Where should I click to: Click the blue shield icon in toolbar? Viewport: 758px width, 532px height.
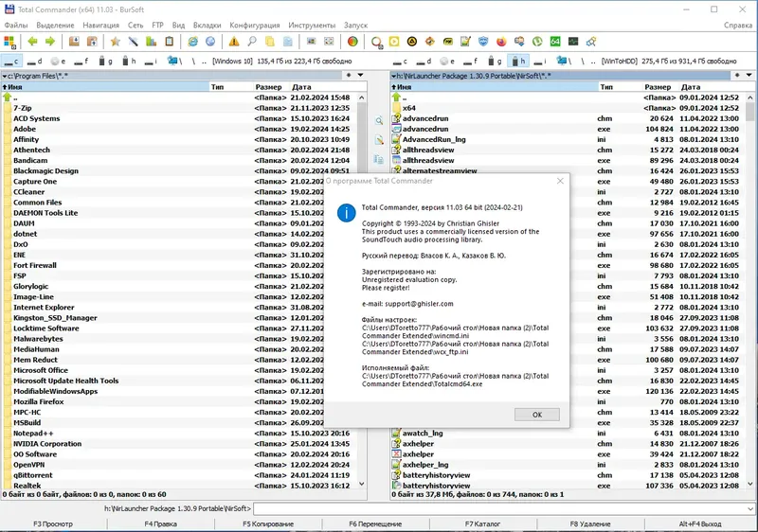click(x=483, y=42)
